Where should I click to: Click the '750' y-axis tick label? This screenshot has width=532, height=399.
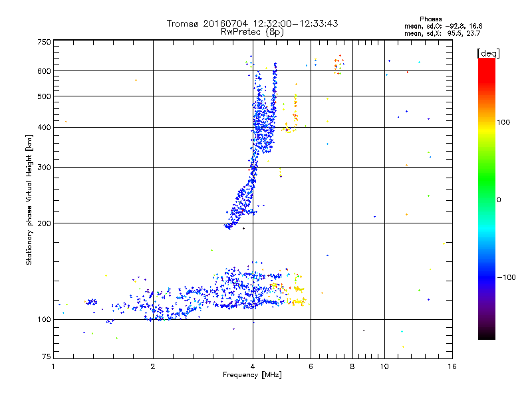pyautogui.click(x=44, y=42)
